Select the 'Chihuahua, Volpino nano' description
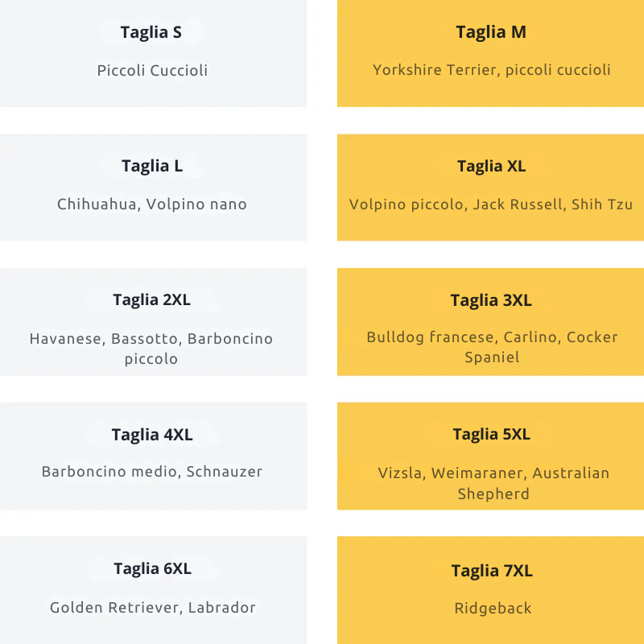The height and width of the screenshot is (644, 644). click(152, 204)
